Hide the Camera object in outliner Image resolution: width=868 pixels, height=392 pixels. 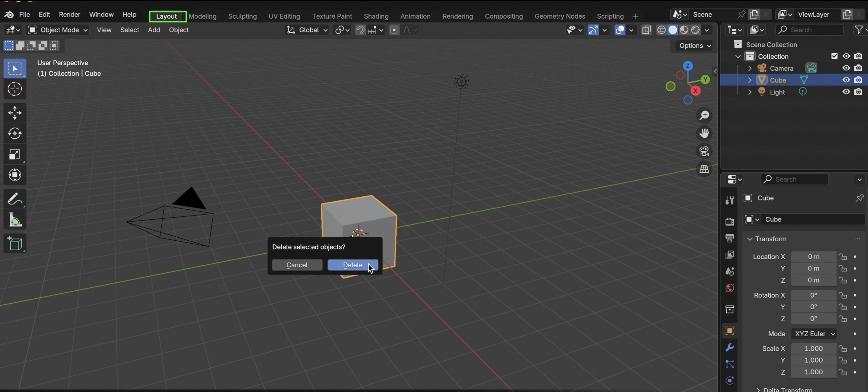[x=846, y=68]
